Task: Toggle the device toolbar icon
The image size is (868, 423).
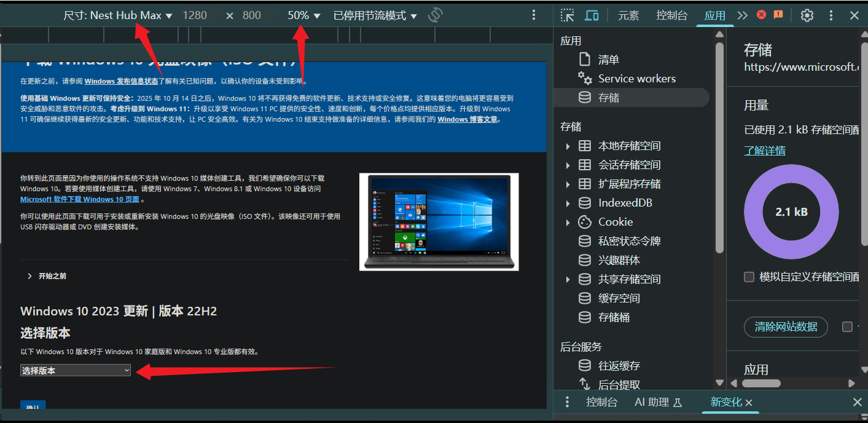Action: click(x=592, y=15)
